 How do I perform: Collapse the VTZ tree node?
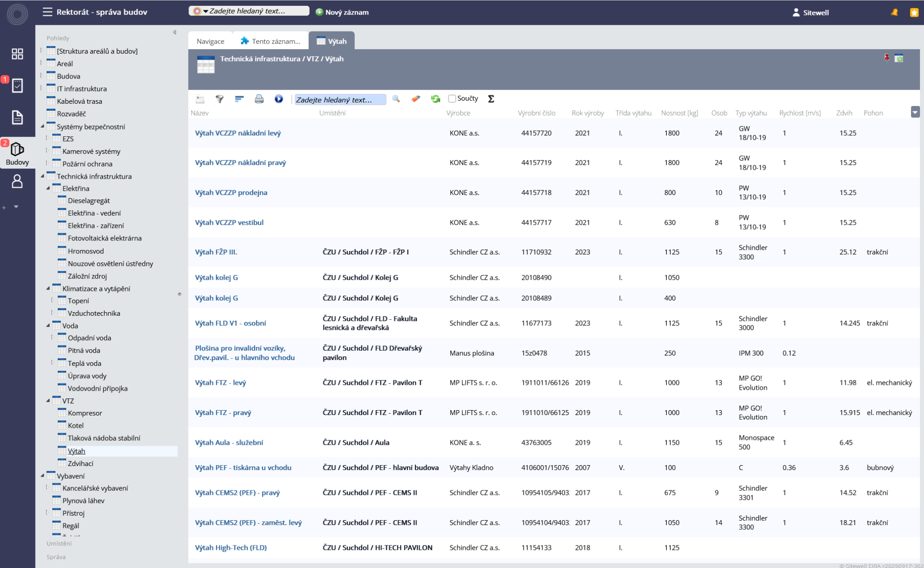(x=48, y=401)
